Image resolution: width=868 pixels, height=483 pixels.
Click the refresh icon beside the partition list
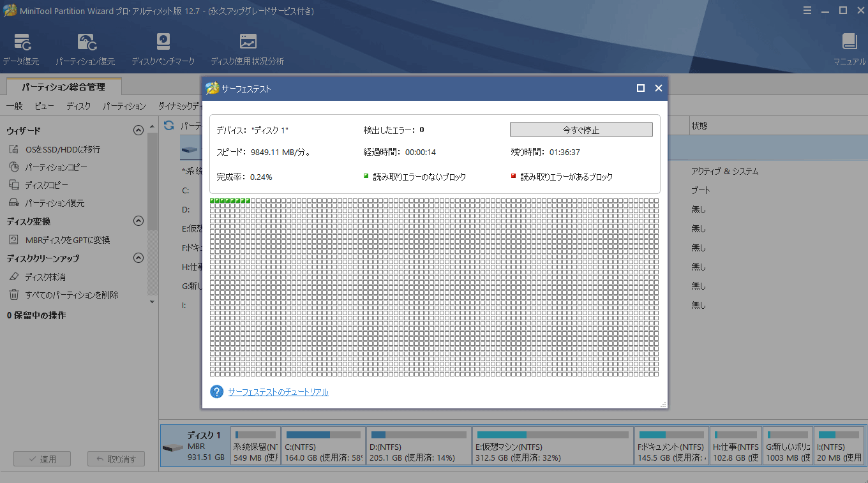pos(167,126)
